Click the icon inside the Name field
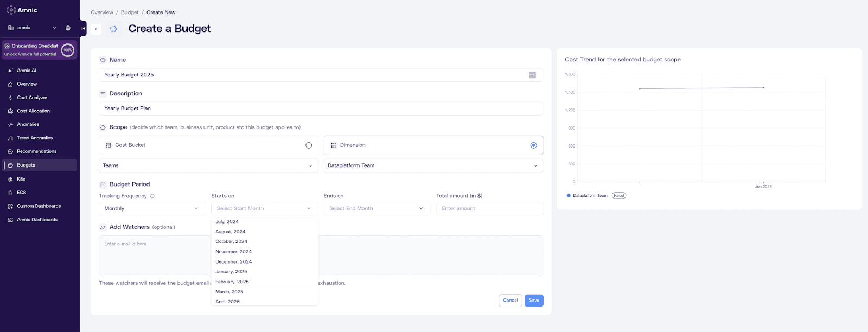Screen dimensions: 868x332 click(x=532, y=75)
